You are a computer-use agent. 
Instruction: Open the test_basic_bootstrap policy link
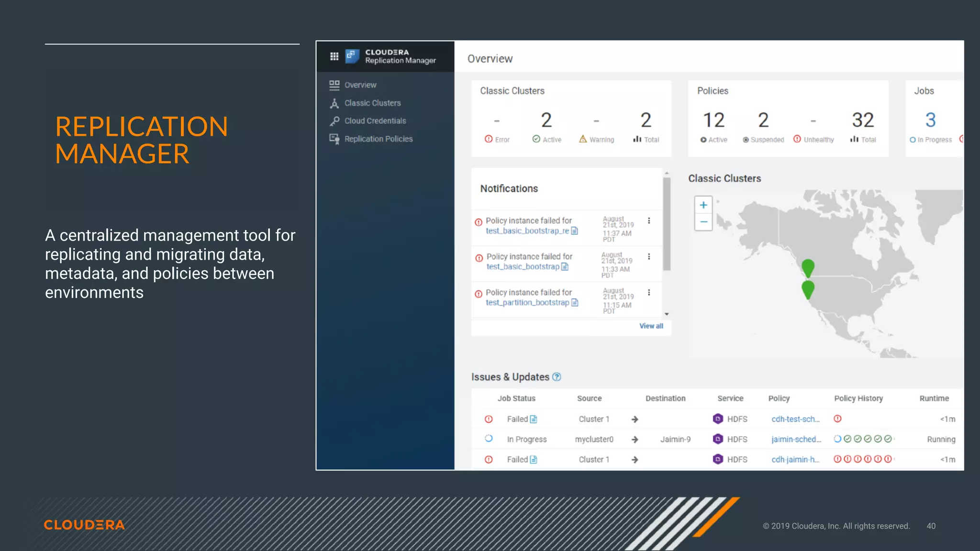tap(523, 266)
